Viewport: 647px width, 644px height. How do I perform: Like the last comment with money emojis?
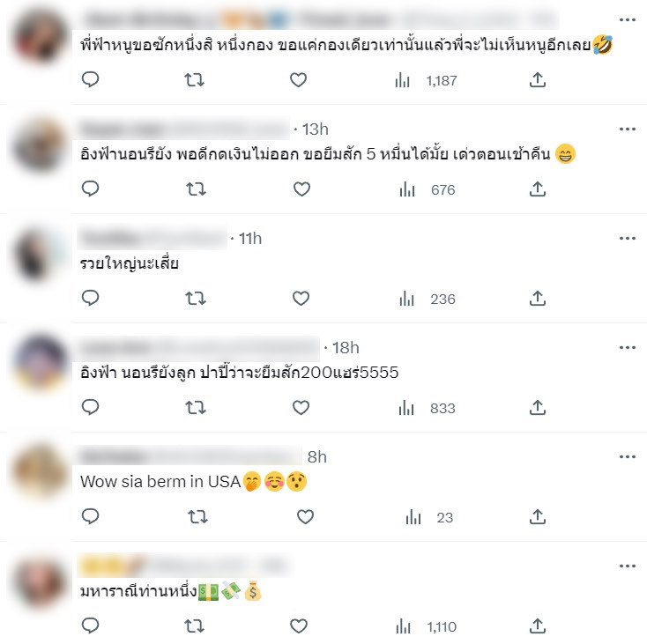point(298,625)
